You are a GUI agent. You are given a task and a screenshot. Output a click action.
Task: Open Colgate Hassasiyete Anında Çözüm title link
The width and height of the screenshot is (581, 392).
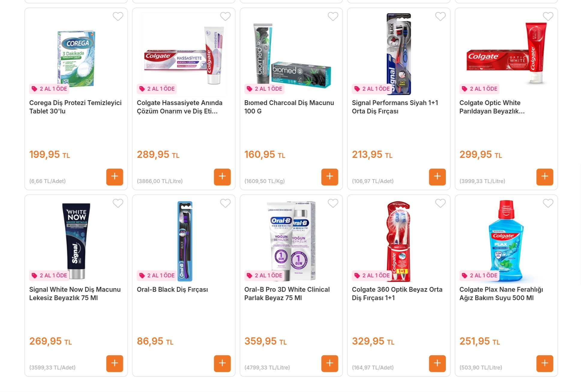[x=179, y=107]
